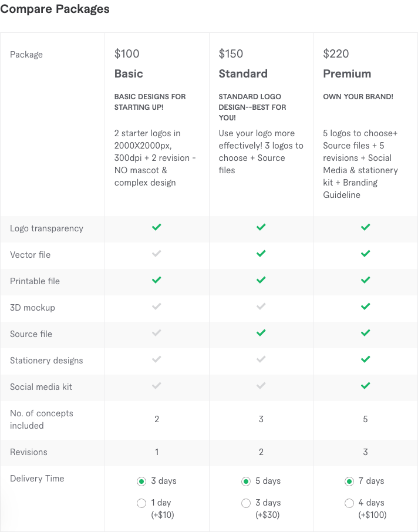Choose Premium 4 days (+$100) delivery
This screenshot has width=418, height=532.
350,503
